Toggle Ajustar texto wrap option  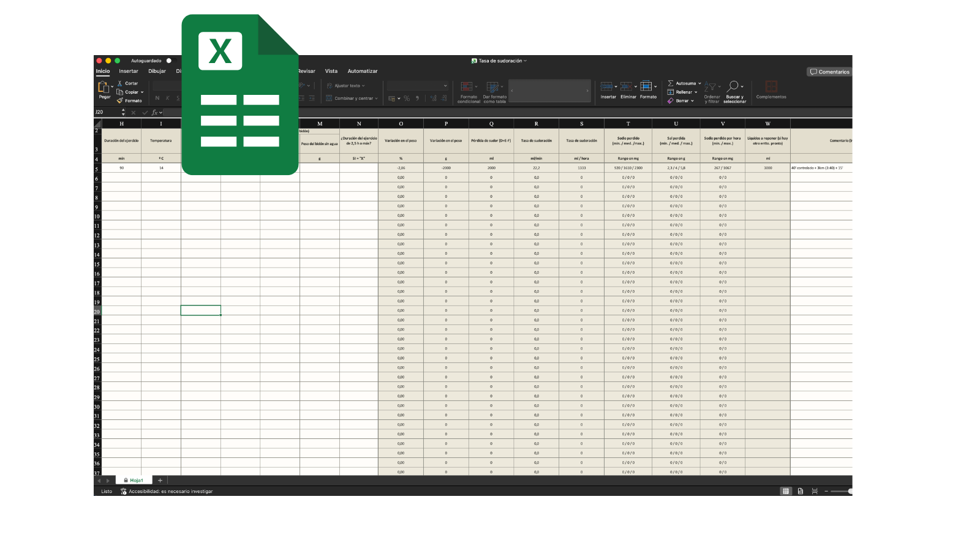point(345,86)
